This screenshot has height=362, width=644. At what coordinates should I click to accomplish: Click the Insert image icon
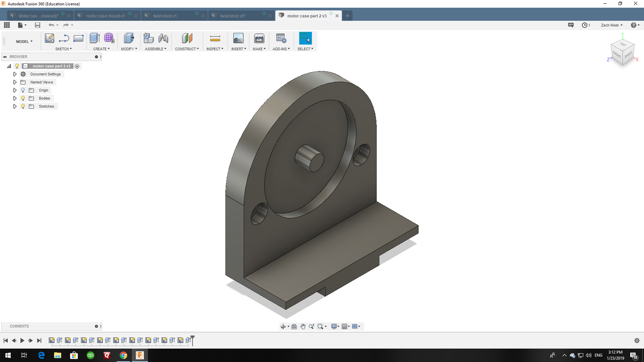(x=238, y=38)
